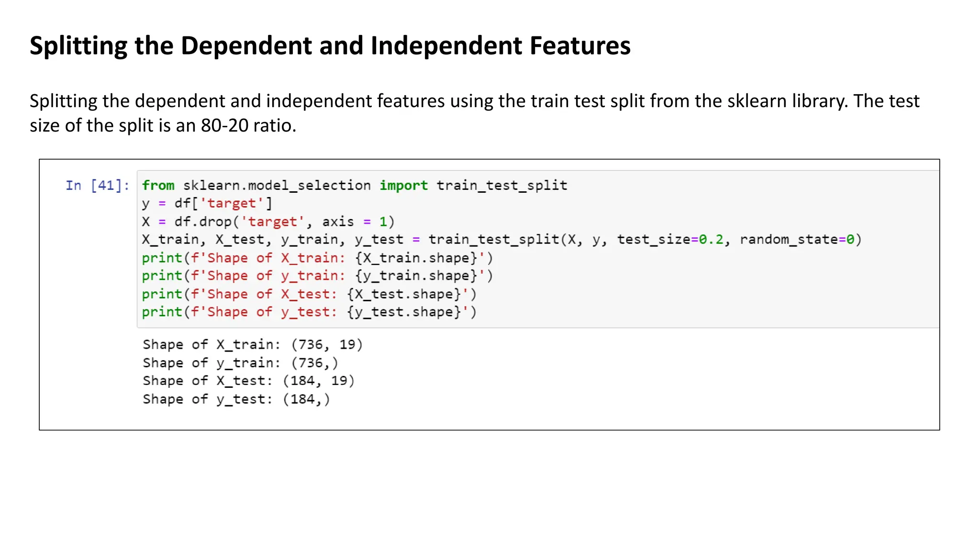980x551 pixels.
Task: Click the print statement for X_test shape
Action: 309,294
